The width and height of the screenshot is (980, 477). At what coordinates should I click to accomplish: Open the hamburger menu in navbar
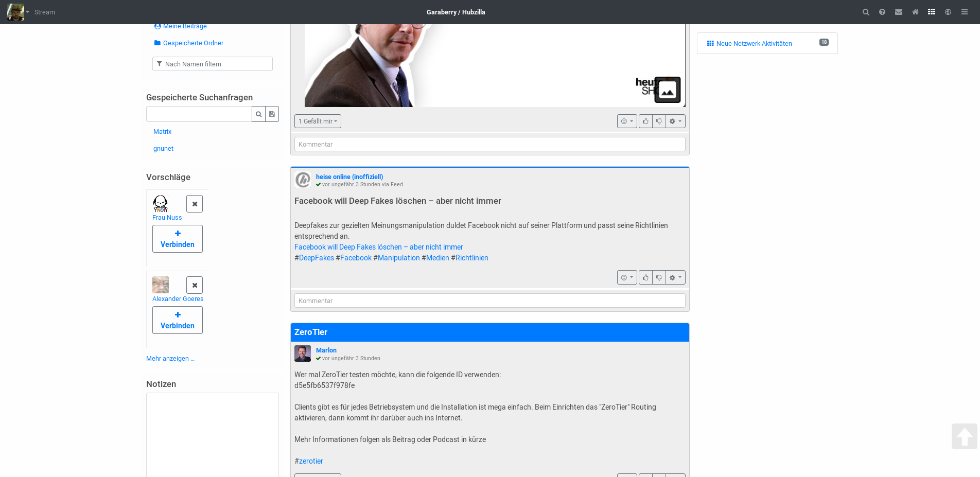click(x=965, y=12)
